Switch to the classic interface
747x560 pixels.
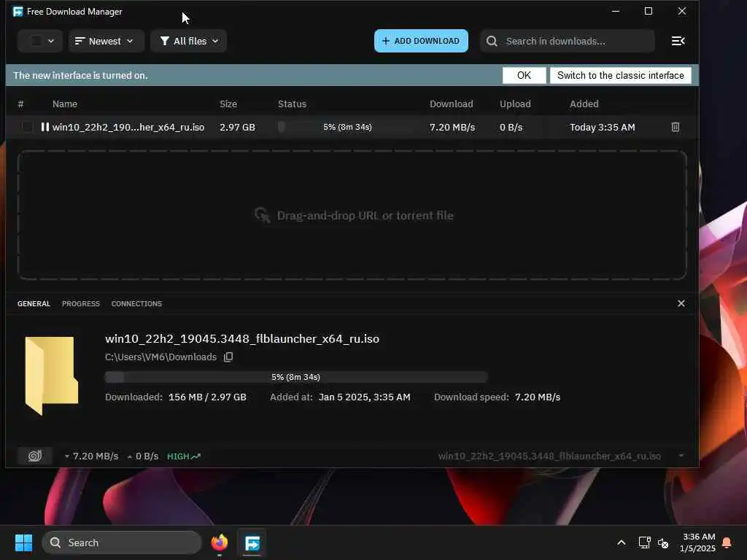(x=620, y=75)
